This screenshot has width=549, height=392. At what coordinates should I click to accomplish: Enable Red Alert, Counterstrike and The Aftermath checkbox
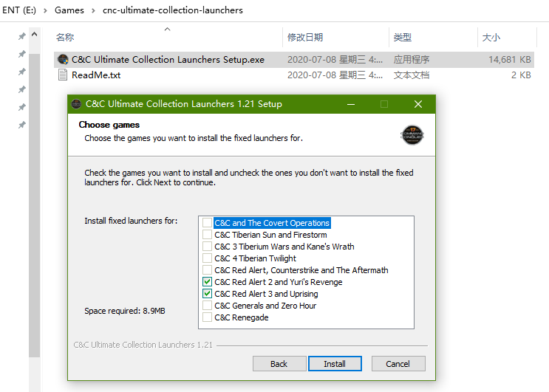tap(207, 270)
